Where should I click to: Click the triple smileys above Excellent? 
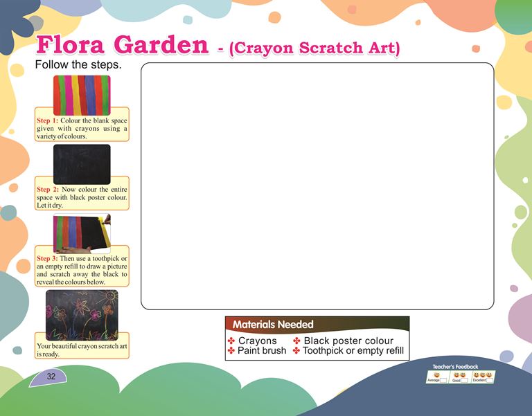click(x=483, y=374)
